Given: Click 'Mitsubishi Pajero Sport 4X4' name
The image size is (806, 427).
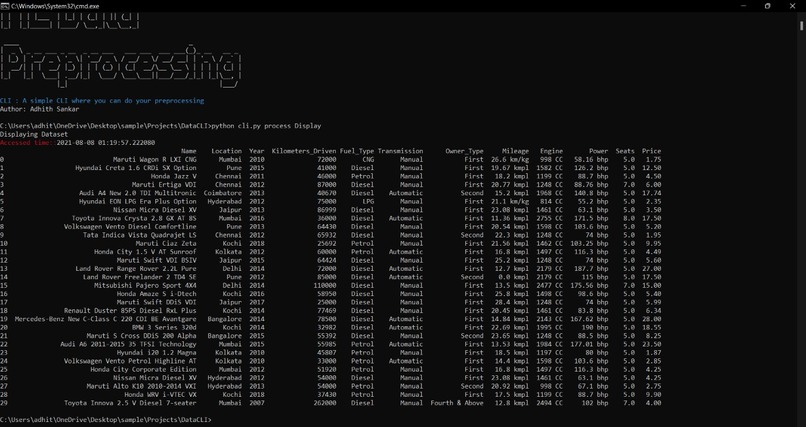Looking at the screenshot, I should pyautogui.click(x=145, y=285).
